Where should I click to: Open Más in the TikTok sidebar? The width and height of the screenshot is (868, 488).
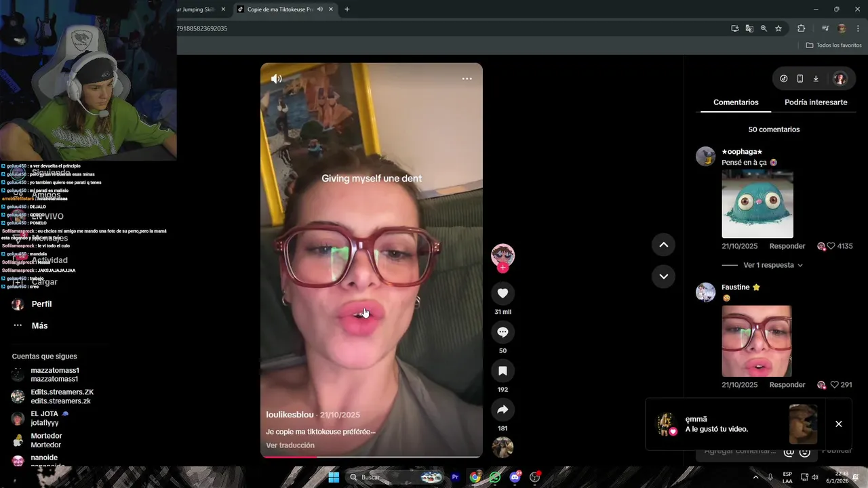coord(39,326)
